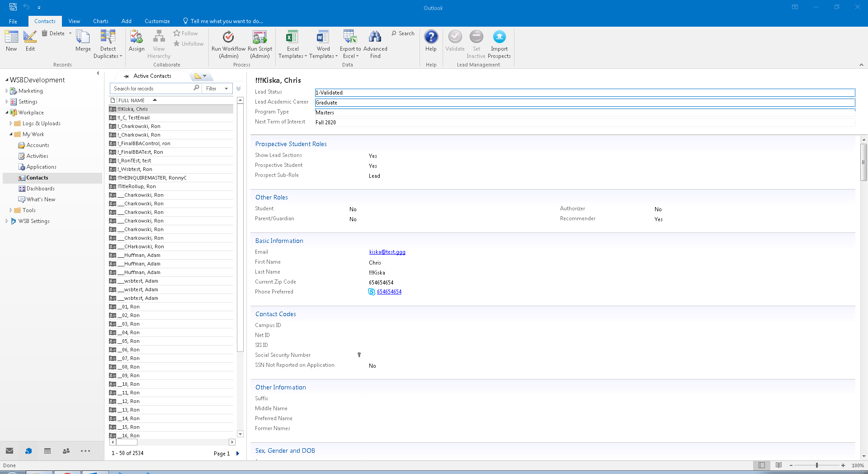
Task: Switch to People view in bottom bar
Action: point(66,451)
